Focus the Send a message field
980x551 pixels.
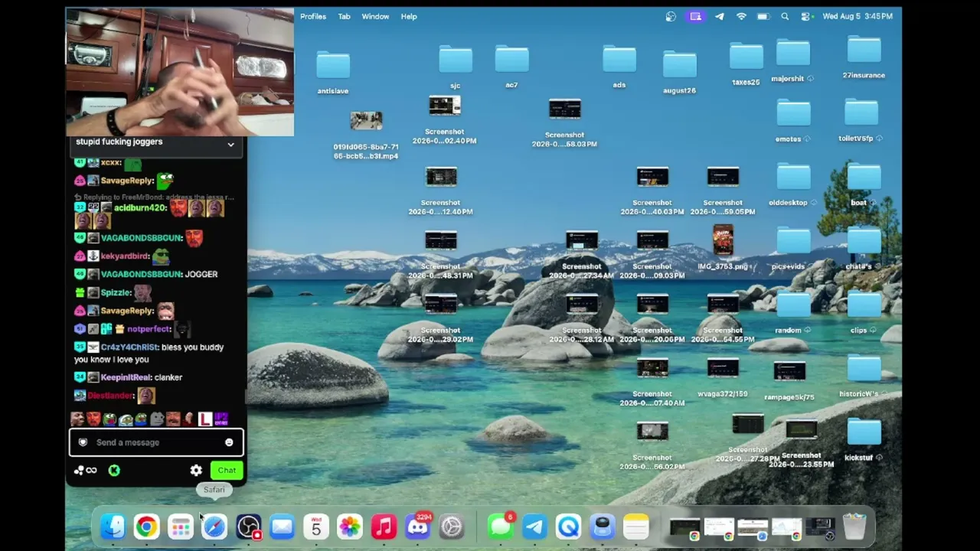[x=156, y=442]
